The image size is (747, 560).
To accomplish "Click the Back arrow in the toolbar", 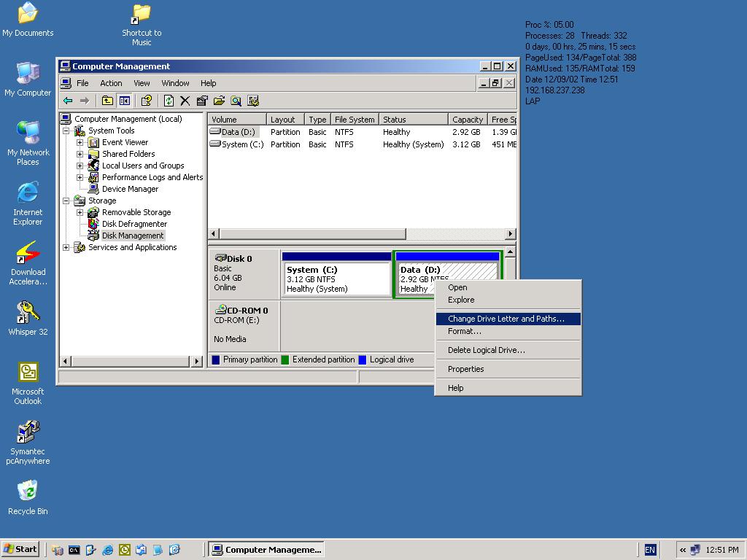I will (68, 101).
